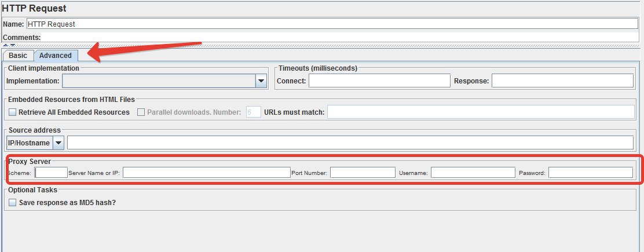This screenshot has width=644, height=252.
Task: Click the Comments text field
Action: [340, 38]
